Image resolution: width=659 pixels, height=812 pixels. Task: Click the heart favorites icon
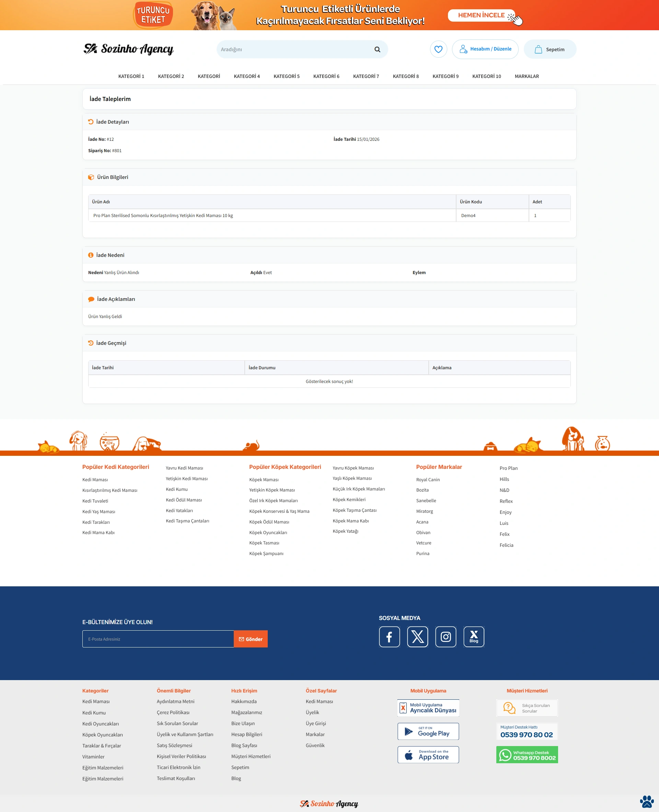[438, 49]
